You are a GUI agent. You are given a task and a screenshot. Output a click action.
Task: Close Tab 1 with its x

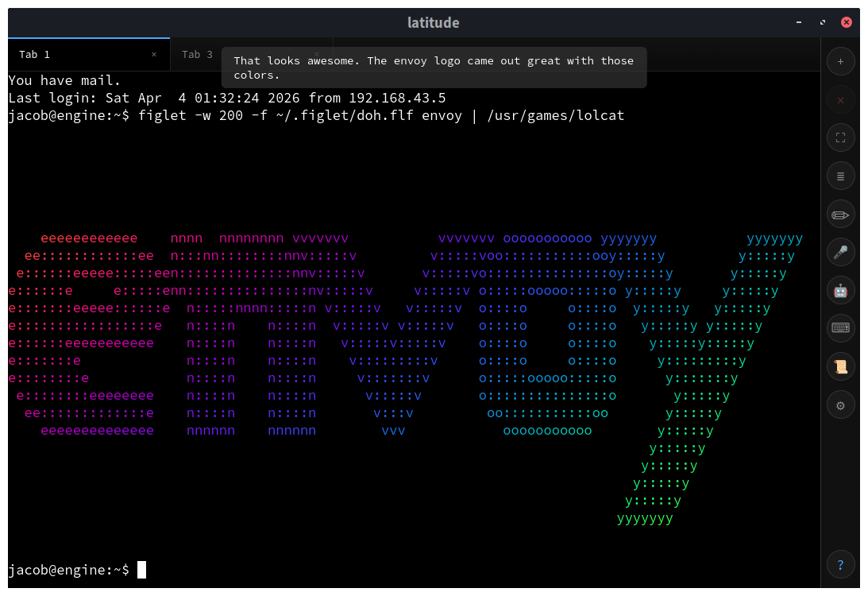click(x=154, y=54)
